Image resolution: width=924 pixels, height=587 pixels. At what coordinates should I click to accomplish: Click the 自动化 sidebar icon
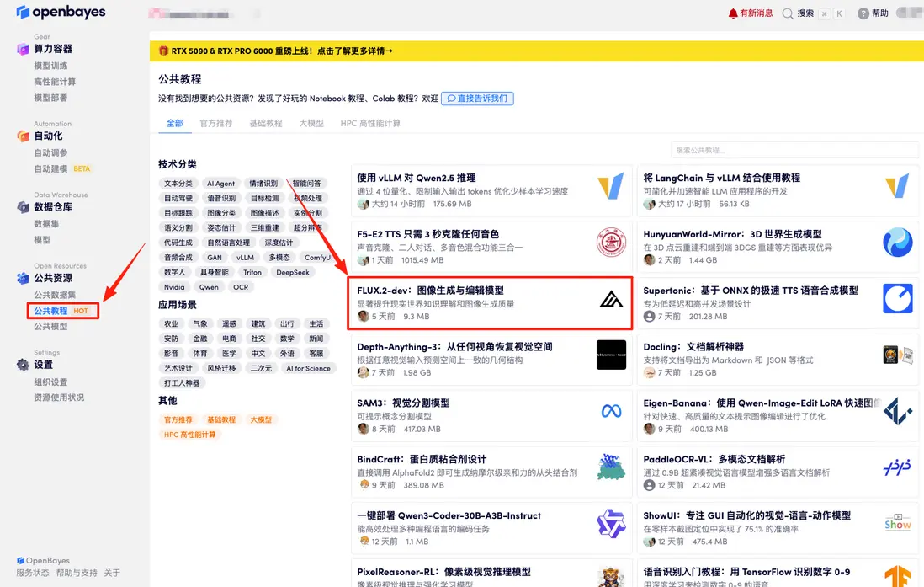[23, 136]
